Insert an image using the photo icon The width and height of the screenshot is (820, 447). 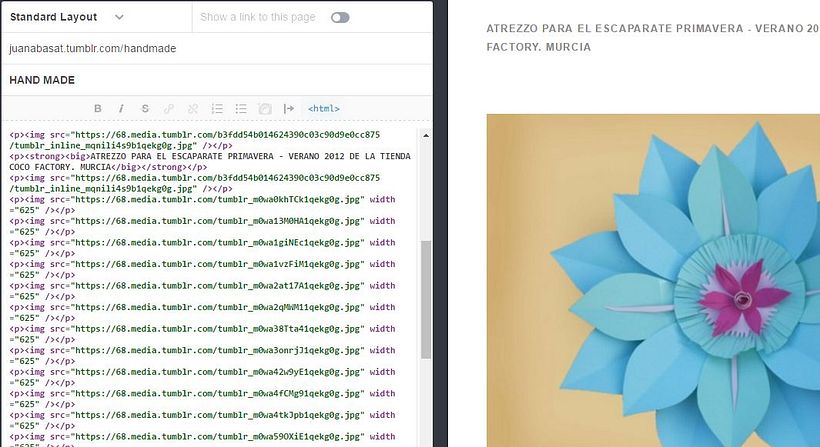pyautogui.click(x=265, y=108)
